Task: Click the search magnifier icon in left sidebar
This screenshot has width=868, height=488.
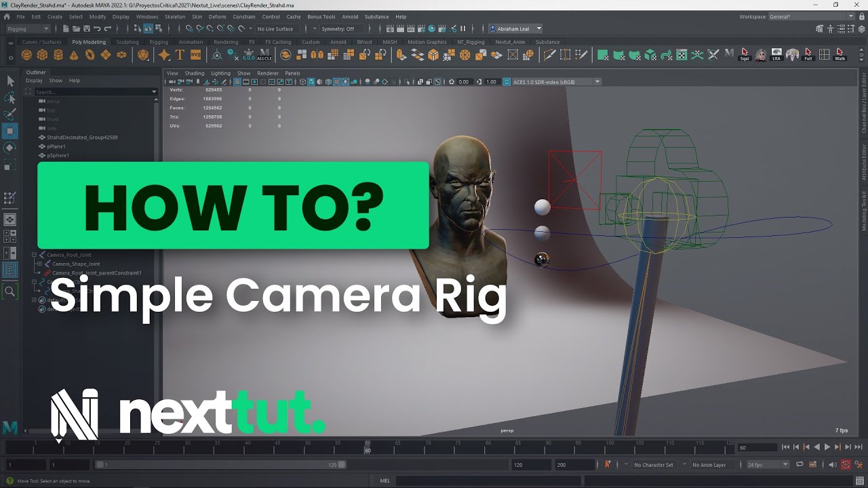Action: tap(10, 291)
